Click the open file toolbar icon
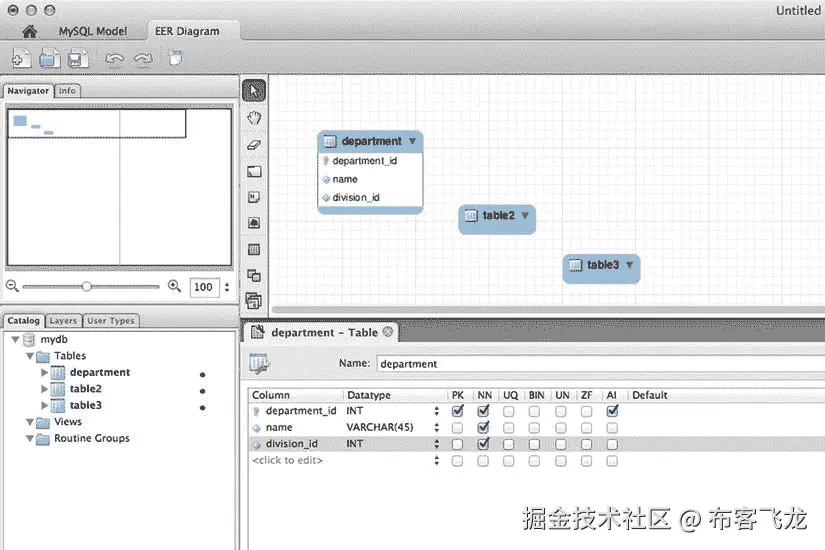 click(x=49, y=58)
